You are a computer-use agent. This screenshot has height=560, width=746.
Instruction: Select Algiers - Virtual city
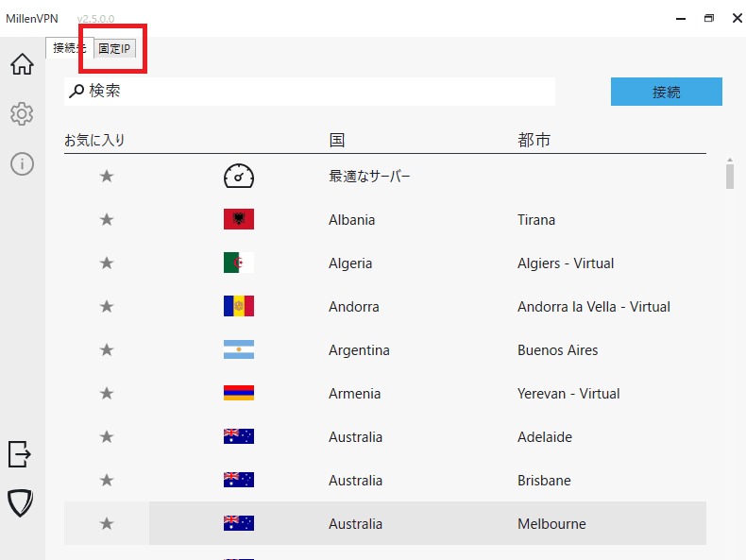566,263
